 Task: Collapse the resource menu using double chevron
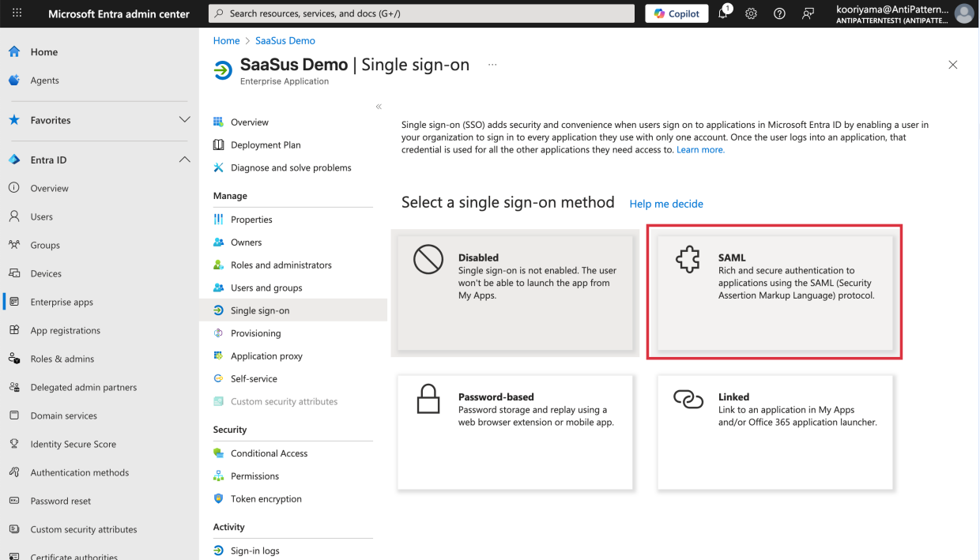tap(379, 107)
